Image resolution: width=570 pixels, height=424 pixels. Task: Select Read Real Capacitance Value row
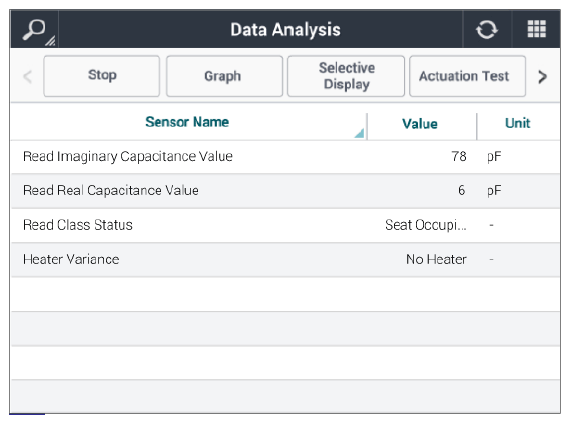285,191
